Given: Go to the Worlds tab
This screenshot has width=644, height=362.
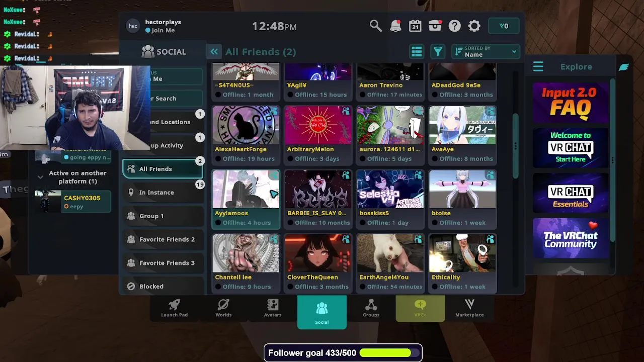Looking at the screenshot, I should click(x=223, y=308).
